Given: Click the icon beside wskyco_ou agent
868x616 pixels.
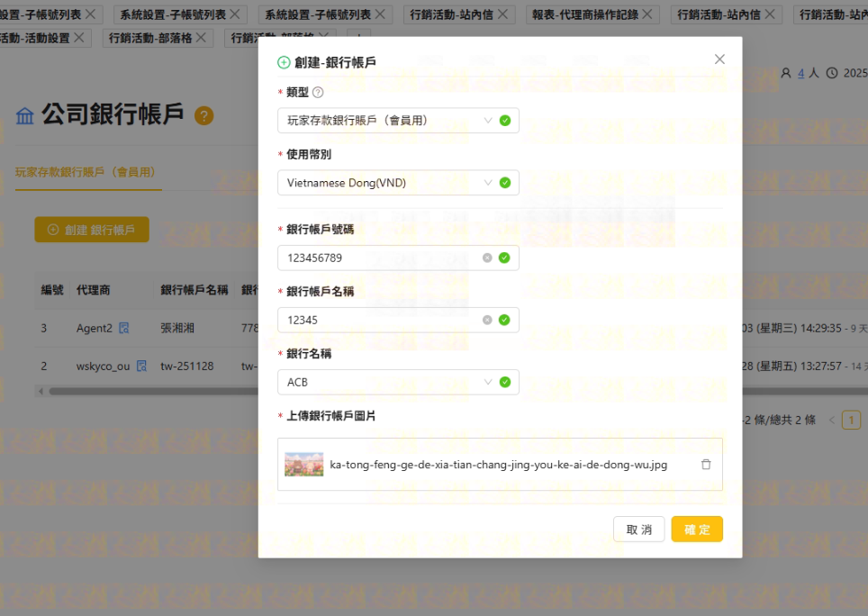Looking at the screenshot, I should pos(141,367).
